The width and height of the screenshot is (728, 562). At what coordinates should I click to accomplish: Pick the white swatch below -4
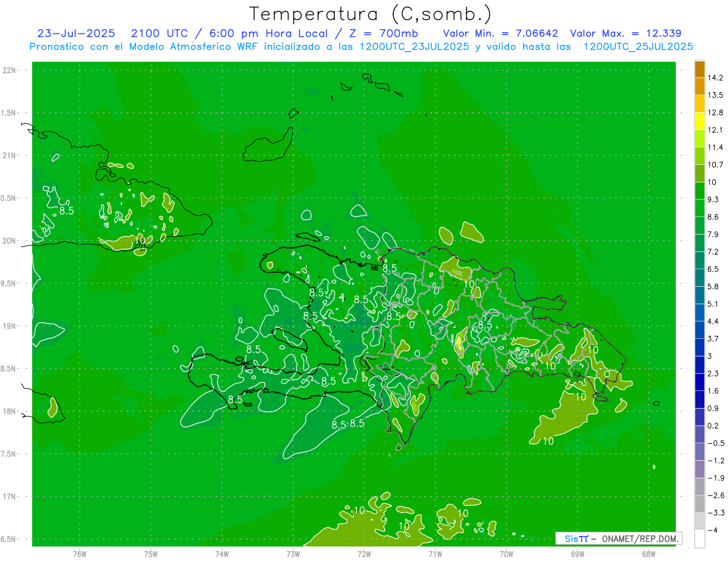(699, 539)
